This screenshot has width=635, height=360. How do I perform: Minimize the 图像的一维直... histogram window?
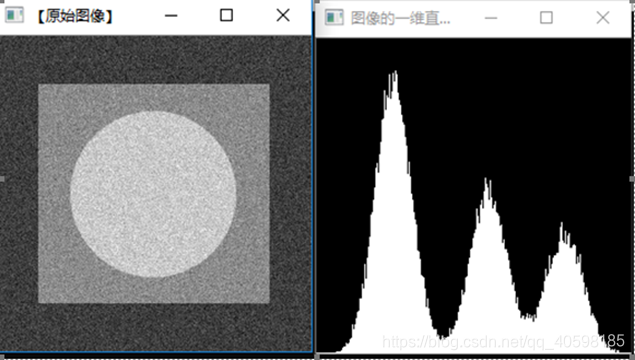pyautogui.click(x=491, y=18)
